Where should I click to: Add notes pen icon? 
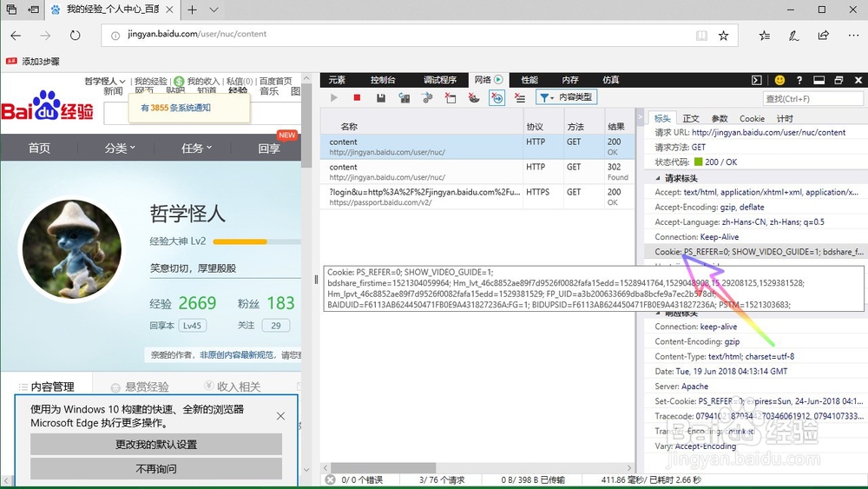pos(794,36)
